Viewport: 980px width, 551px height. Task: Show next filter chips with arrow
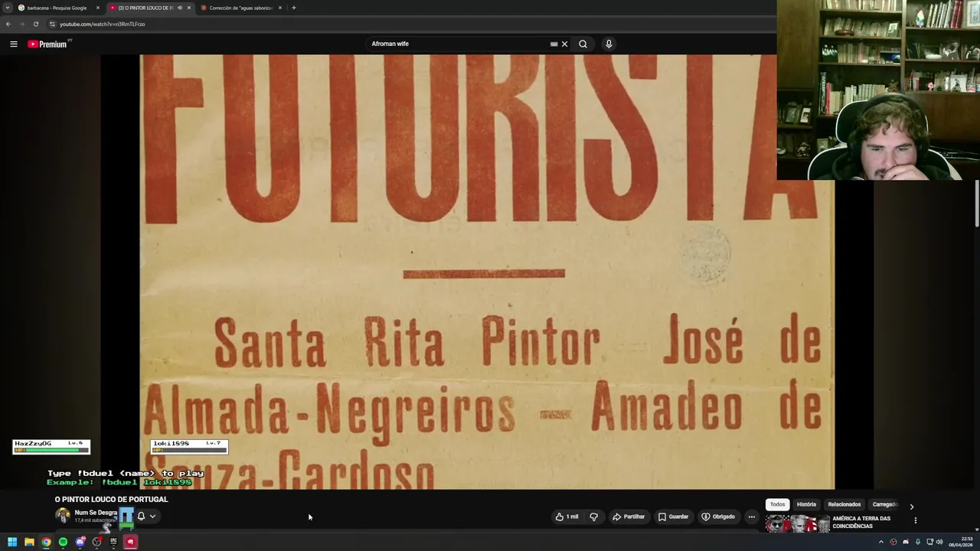tap(911, 507)
